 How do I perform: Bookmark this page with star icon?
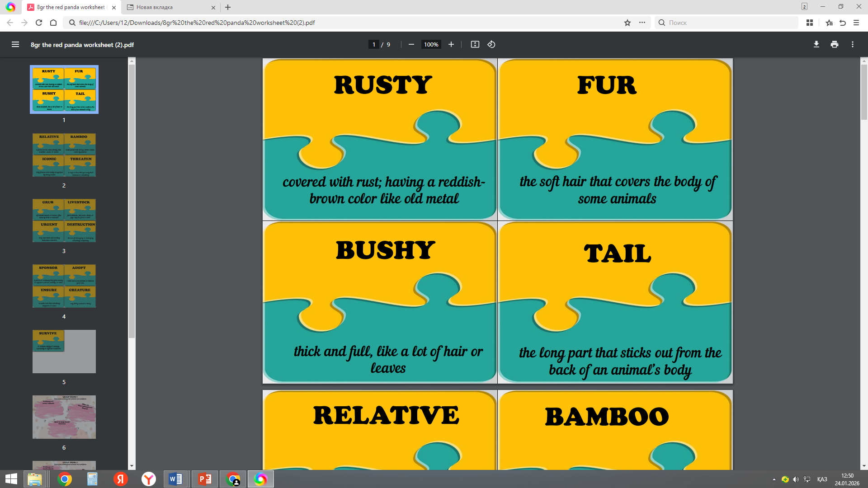pyautogui.click(x=627, y=23)
